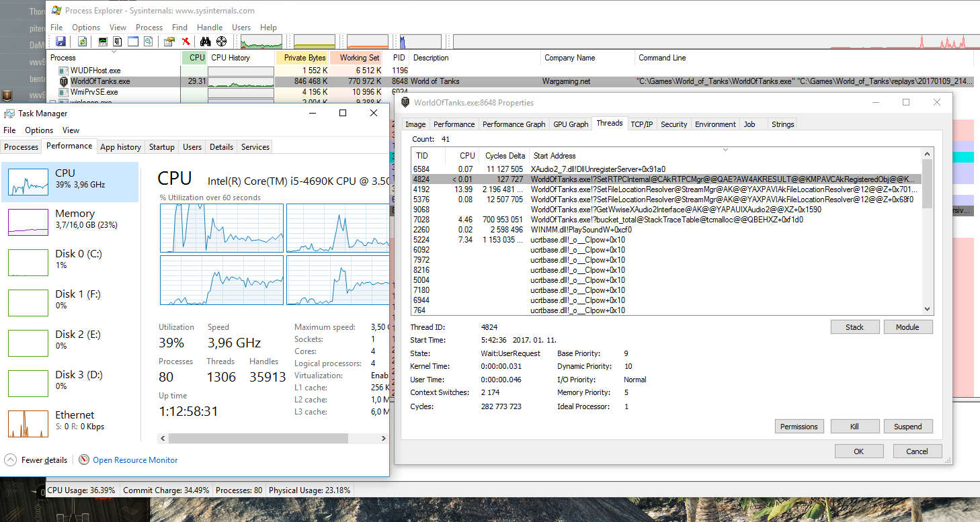
Task: Click right arrow of Task Manager horizontal scrollbar
Action: [x=384, y=439]
